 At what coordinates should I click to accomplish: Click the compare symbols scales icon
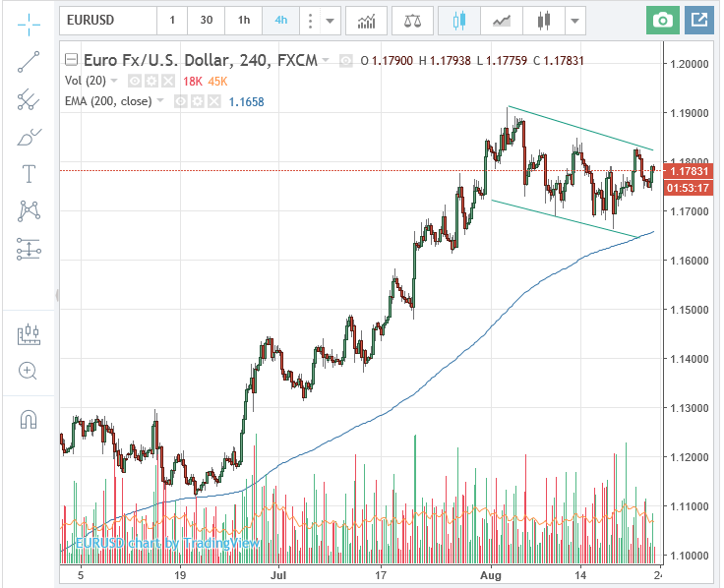click(411, 21)
